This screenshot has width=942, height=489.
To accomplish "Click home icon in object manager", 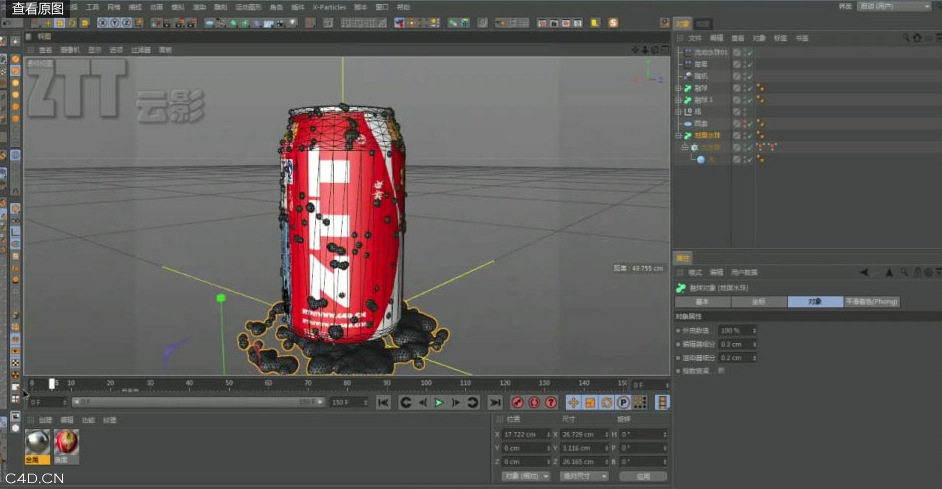I will pos(917,38).
